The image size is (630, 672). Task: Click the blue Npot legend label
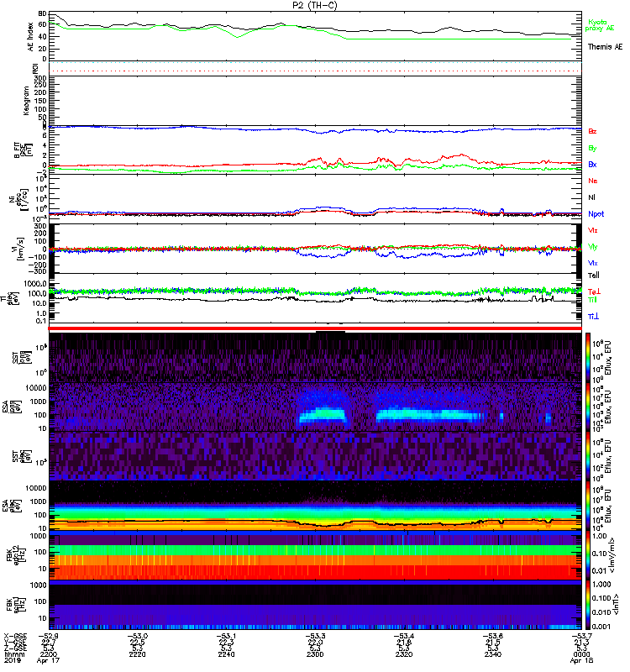pyautogui.click(x=596, y=214)
